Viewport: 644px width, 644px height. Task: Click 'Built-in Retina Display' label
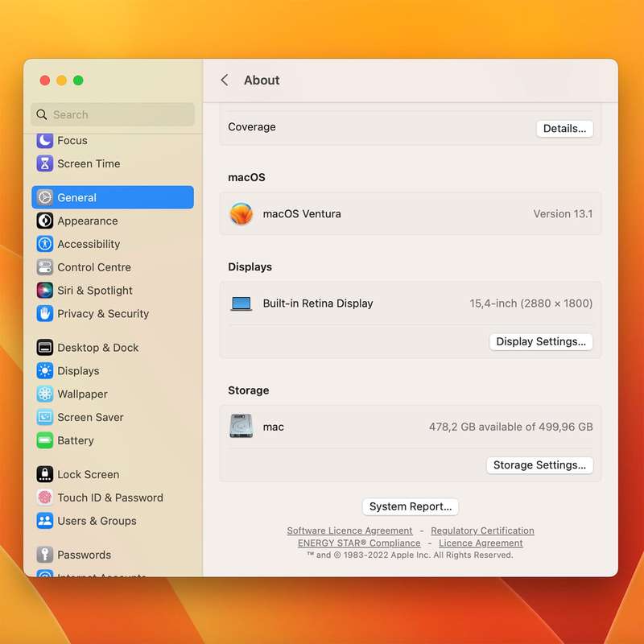[318, 303]
